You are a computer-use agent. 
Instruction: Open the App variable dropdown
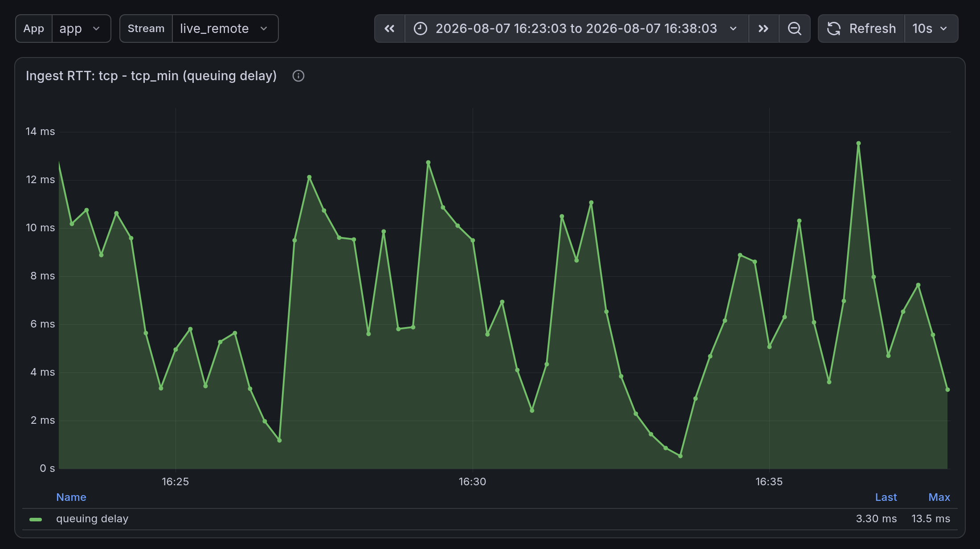pos(81,29)
